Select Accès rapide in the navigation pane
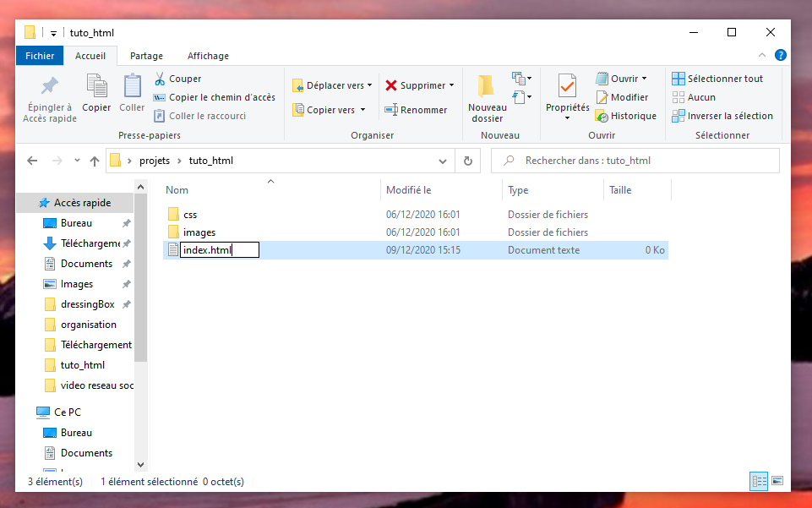This screenshot has width=812, height=508. pyautogui.click(x=75, y=203)
